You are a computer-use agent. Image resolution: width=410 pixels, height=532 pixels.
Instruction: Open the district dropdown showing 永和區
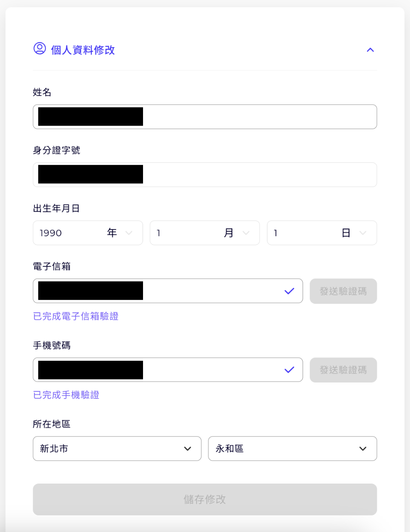[292, 449]
